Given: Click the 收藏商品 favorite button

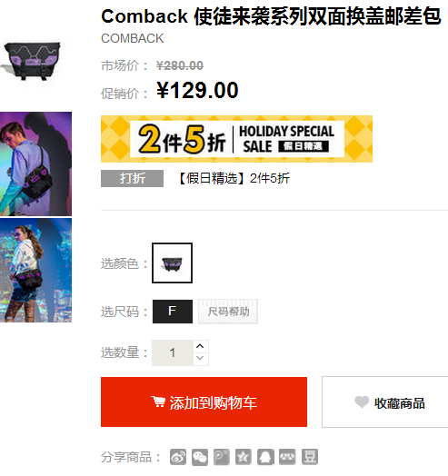Looking at the screenshot, I should (x=384, y=402).
